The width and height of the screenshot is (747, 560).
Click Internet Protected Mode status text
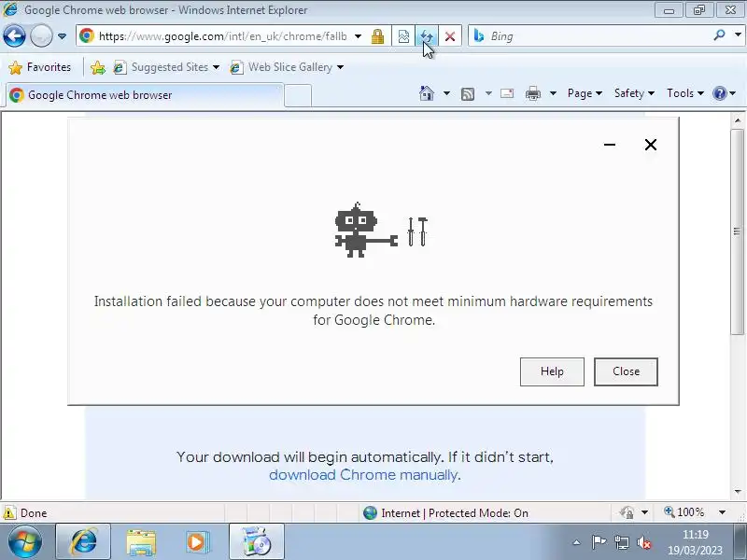click(x=455, y=512)
